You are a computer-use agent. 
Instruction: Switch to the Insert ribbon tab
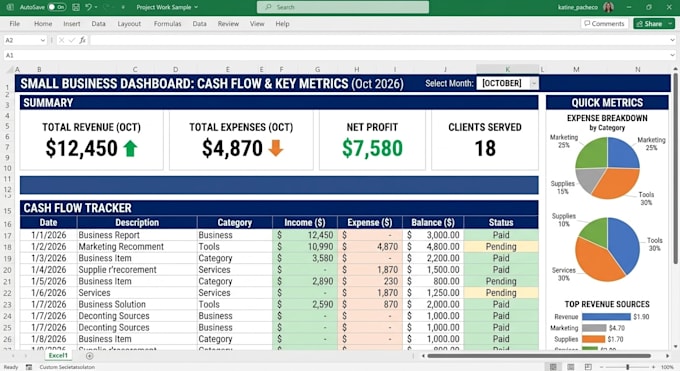[x=72, y=24]
